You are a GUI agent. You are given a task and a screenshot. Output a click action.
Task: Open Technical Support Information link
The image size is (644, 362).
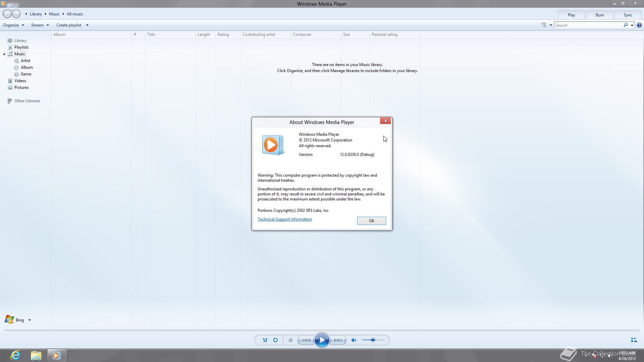coord(285,219)
